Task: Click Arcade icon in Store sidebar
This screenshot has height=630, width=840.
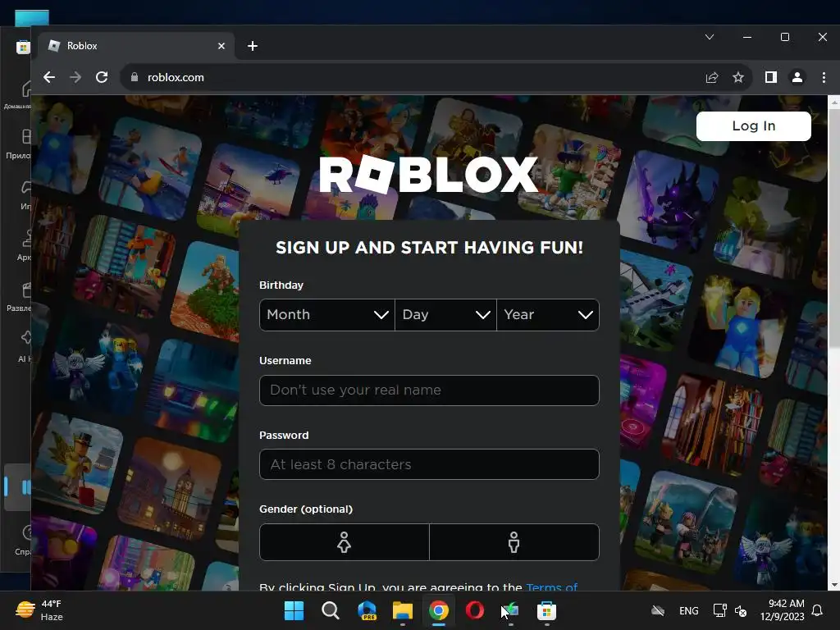Action: (x=25, y=237)
